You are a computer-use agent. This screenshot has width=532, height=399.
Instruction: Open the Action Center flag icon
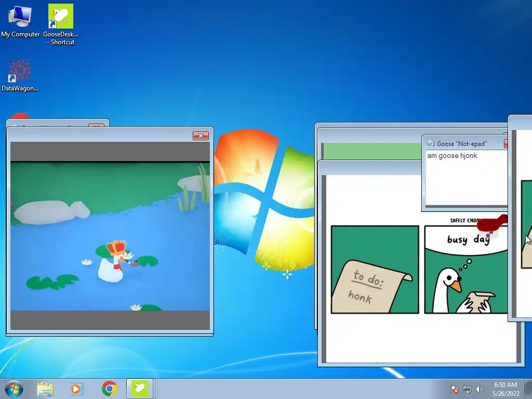[x=454, y=389]
